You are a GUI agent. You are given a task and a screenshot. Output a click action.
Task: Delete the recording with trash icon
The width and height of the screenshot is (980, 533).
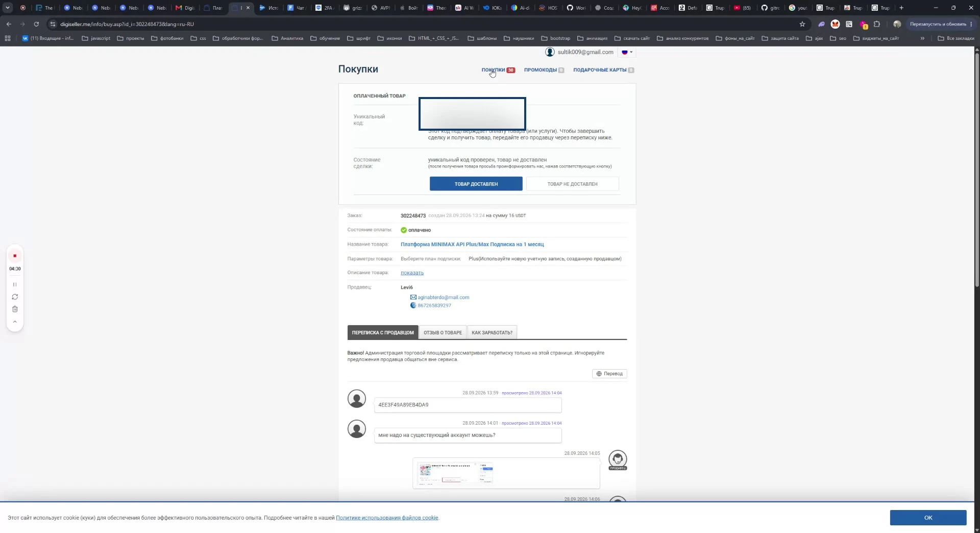(15, 309)
